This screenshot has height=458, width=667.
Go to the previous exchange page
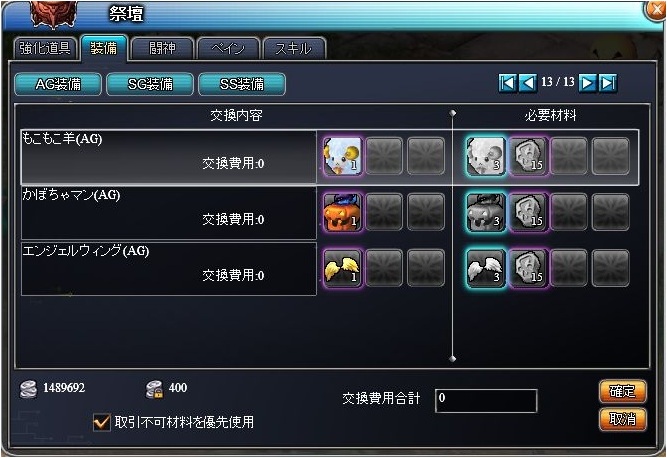point(527,82)
